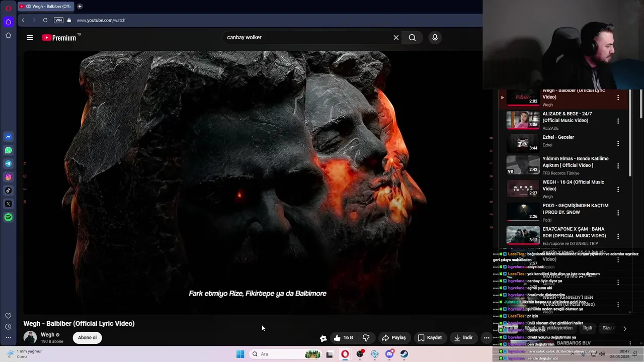The image size is (644, 362).
Task: Open Wegh channel avatar
Action: point(30,337)
